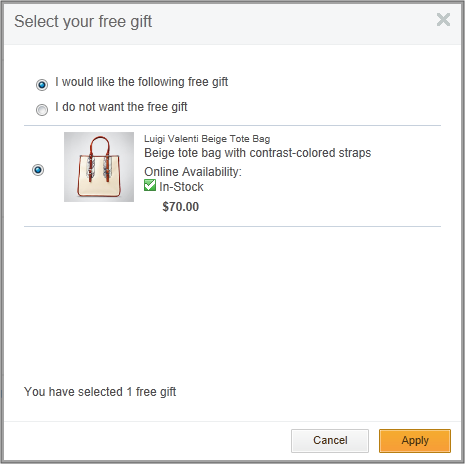Click the "I would like the following free gift" label
This screenshot has width=465, height=464.
click(142, 82)
